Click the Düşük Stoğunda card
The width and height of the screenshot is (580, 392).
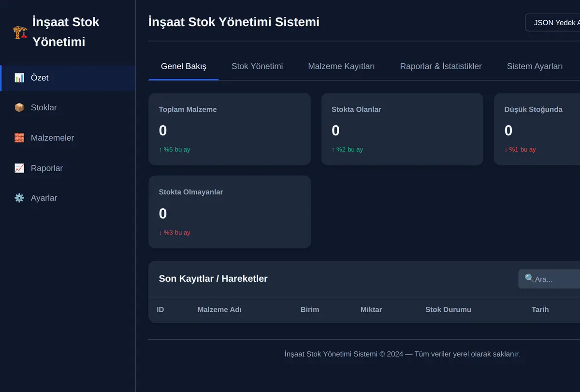(537, 129)
